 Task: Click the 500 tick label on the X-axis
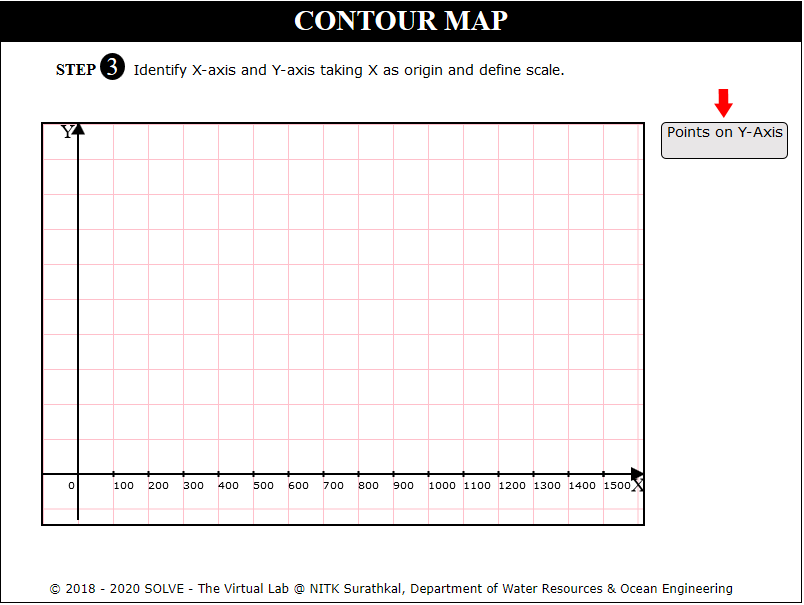(263, 486)
